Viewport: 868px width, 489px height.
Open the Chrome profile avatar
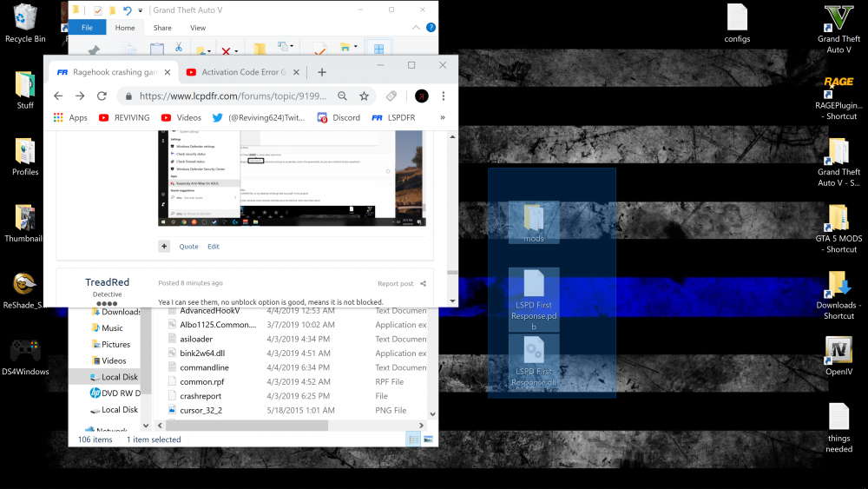(x=421, y=96)
